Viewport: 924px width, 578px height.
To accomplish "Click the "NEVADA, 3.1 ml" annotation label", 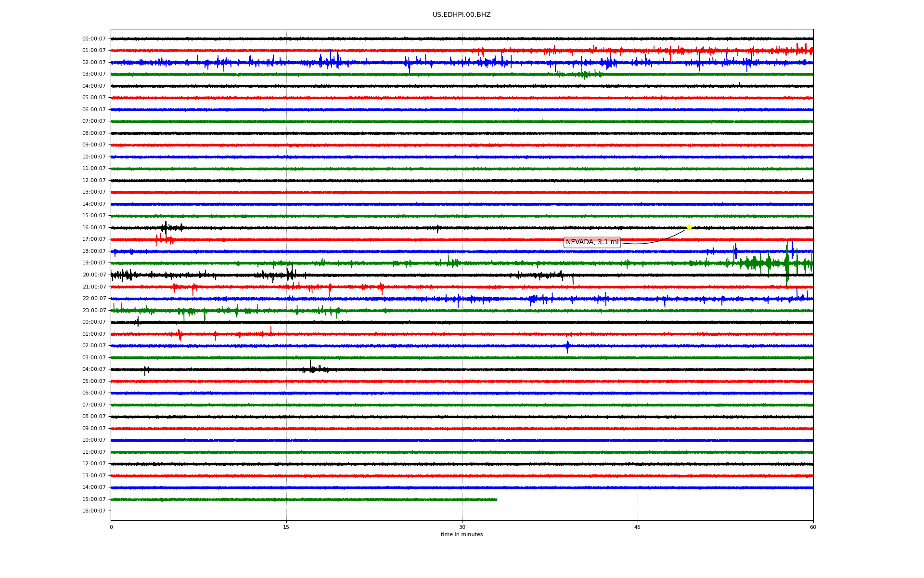I will (x=591, y=242).
